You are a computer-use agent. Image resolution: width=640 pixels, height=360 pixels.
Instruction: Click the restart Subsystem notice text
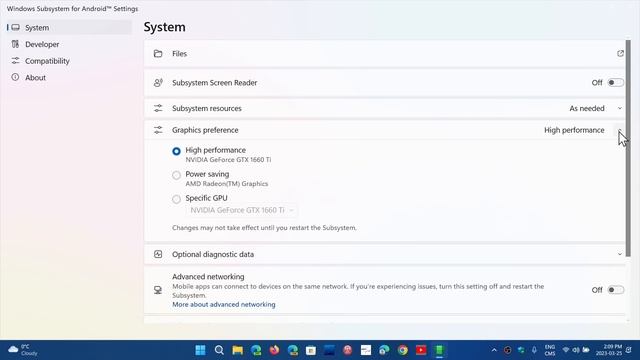264,228
